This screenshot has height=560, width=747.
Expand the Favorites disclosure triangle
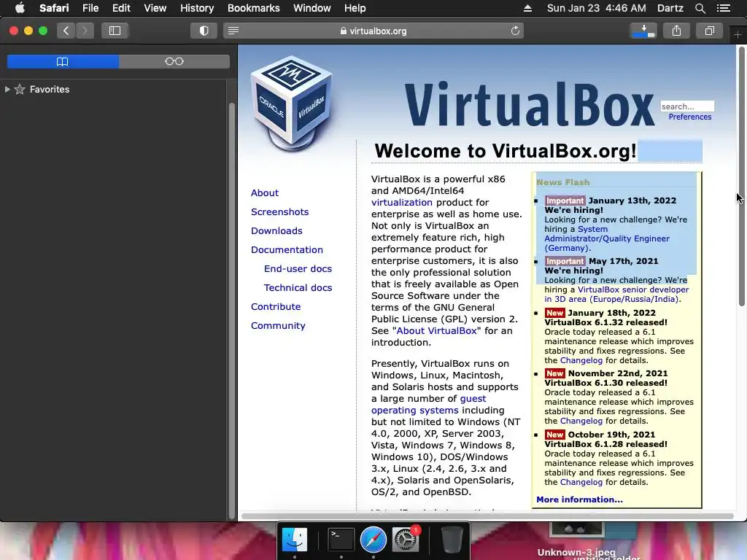[x=7, y=89]
